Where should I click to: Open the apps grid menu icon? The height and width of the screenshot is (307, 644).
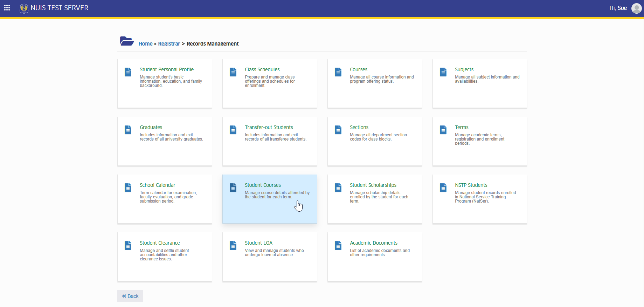point(7,8)
